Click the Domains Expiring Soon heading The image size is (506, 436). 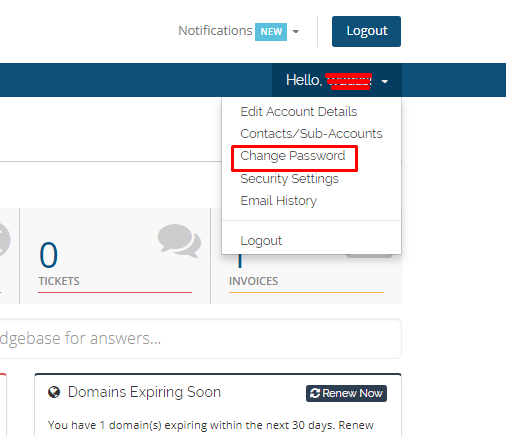tap(144, 392)
